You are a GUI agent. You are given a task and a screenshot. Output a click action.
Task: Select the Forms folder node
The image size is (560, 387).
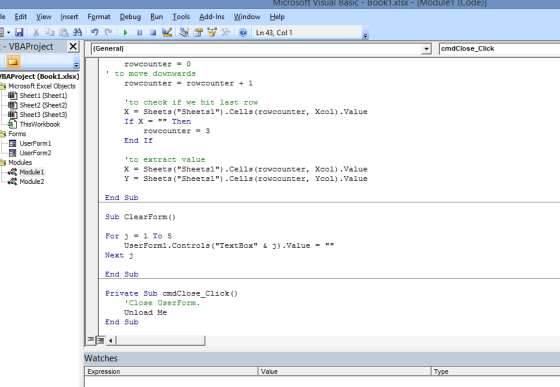(17, 134)
